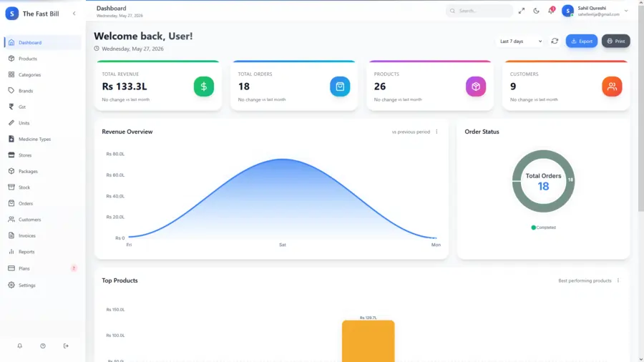Toggle dark mode with the moon icon
This screenshot has width=644, height=362.
(536, 11)
